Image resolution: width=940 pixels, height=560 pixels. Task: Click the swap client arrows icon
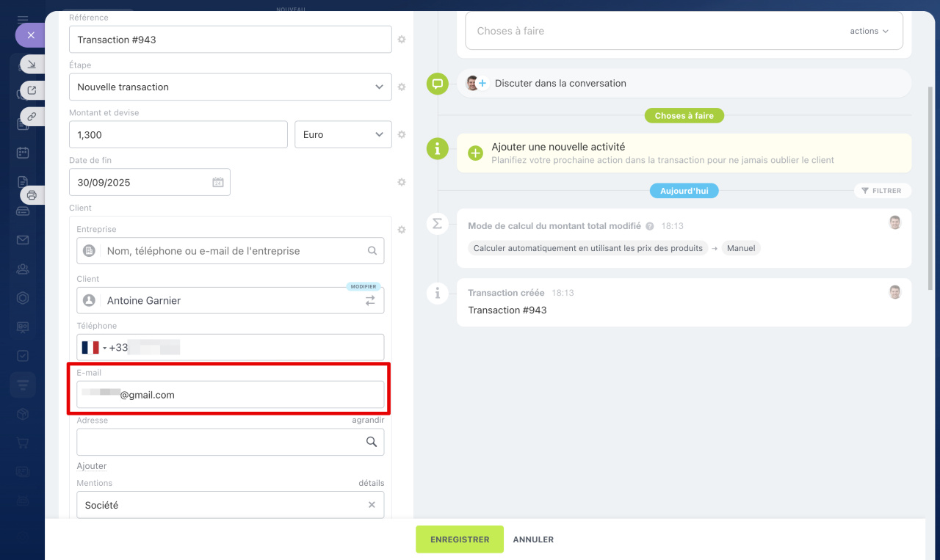[x=370, y=300]
